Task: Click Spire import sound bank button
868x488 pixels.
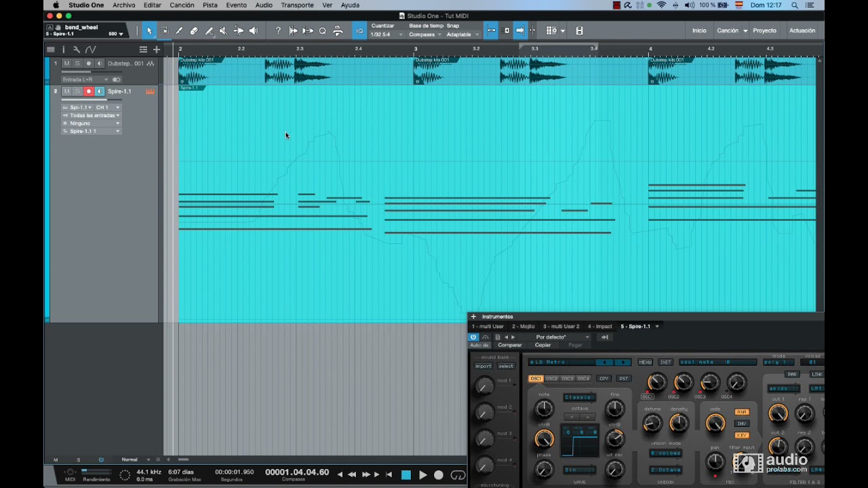Action: point(483,366)
